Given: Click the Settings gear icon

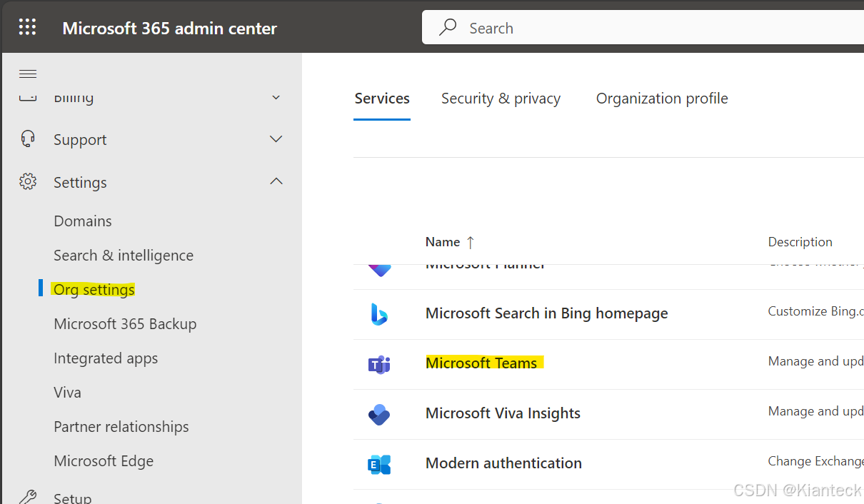Looking at the screenshot, I should pos(28,181).
